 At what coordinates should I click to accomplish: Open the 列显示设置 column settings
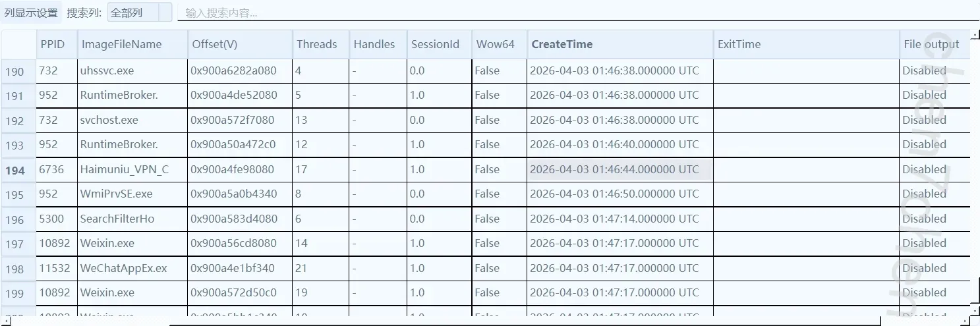point(31,13)
